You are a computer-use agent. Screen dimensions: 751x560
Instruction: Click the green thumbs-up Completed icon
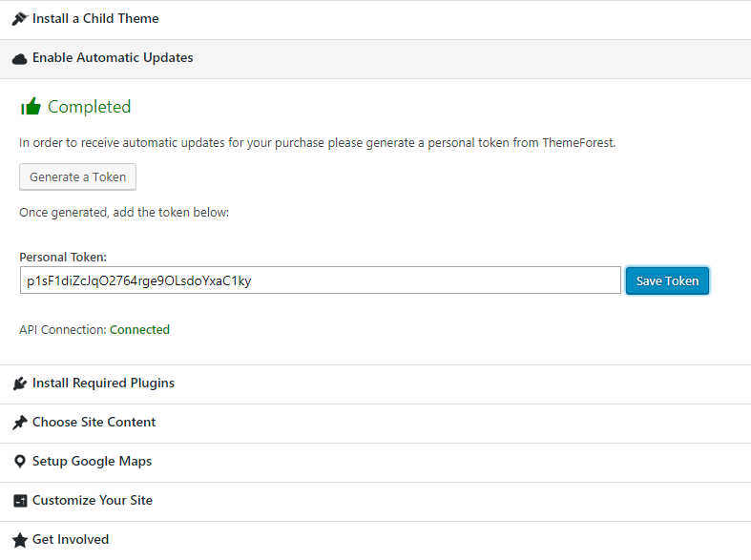click(x=31, y=107)
